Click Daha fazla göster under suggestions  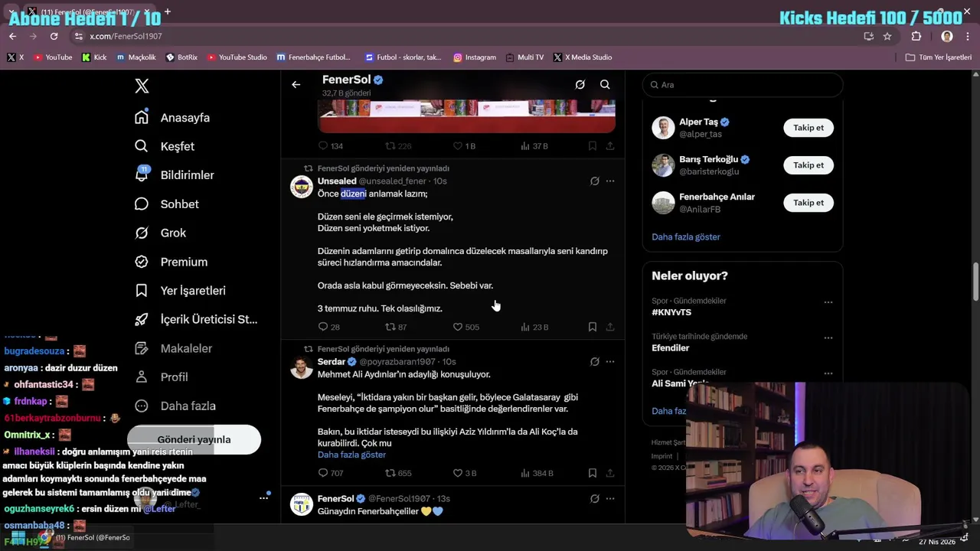click(686, 237)
